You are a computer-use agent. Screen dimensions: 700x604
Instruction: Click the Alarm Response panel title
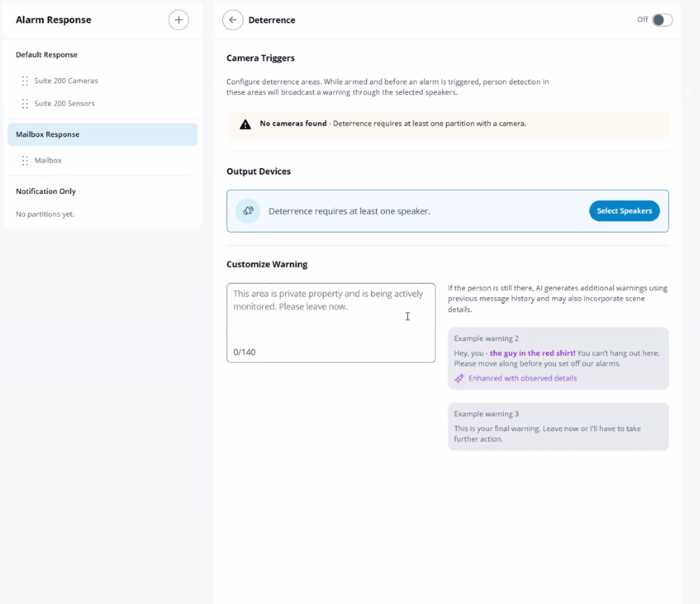pyautogui.click(x=53, y=20)
